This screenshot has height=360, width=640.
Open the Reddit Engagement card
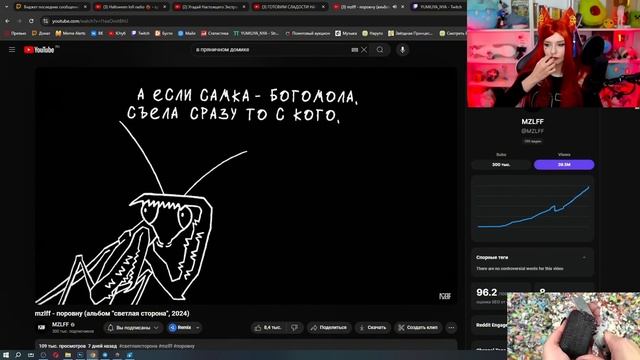(x=489, y=325)
